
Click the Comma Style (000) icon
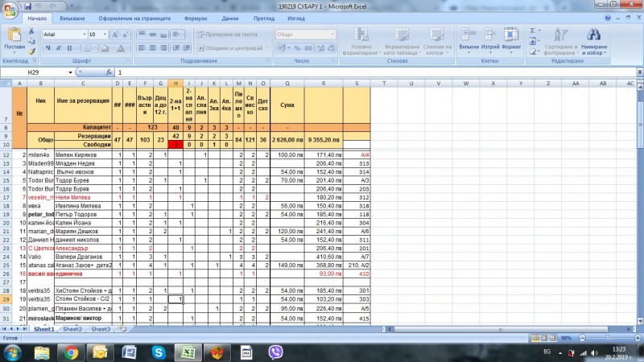(308, 48)
